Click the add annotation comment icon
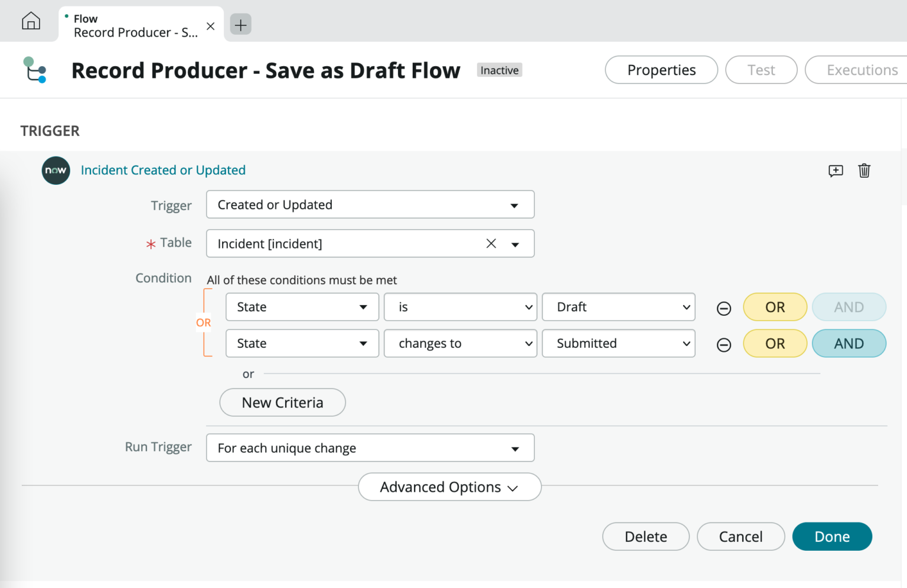907x588 pixels. click(836, 171)
